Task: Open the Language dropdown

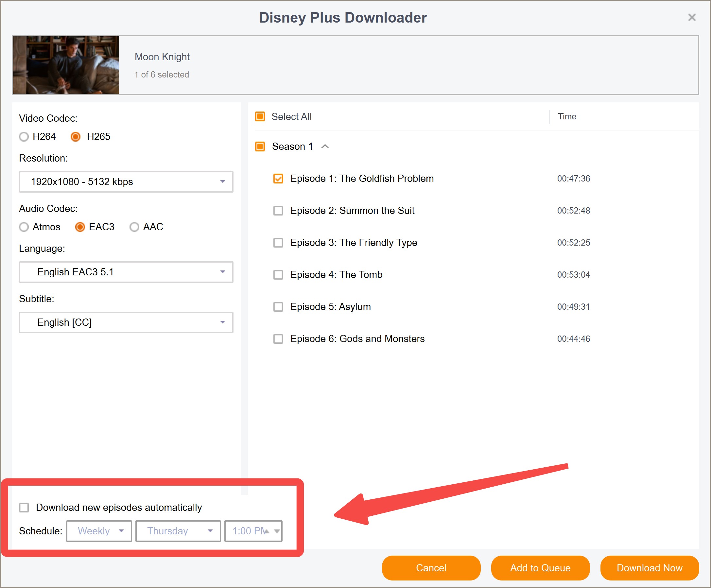Action: [x=126, y=272]
